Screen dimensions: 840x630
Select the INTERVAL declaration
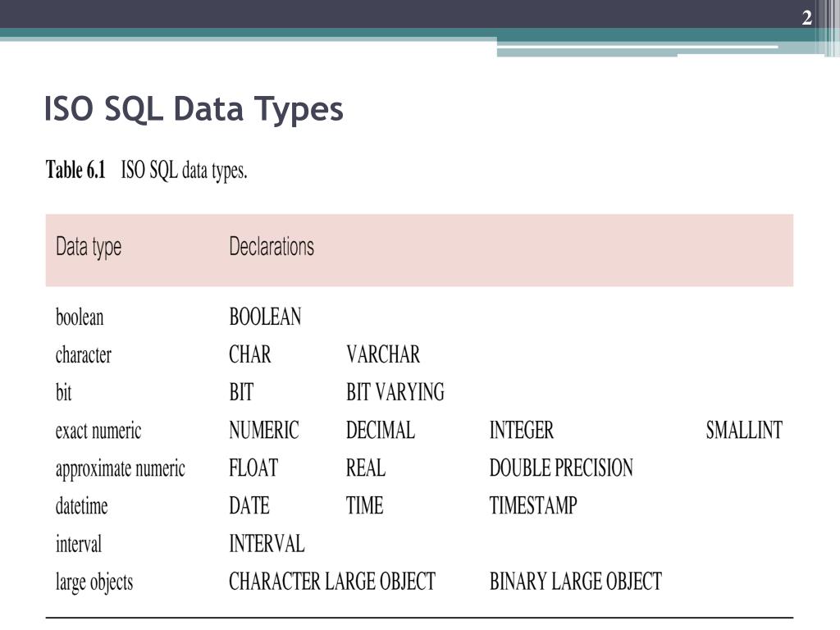267,544
